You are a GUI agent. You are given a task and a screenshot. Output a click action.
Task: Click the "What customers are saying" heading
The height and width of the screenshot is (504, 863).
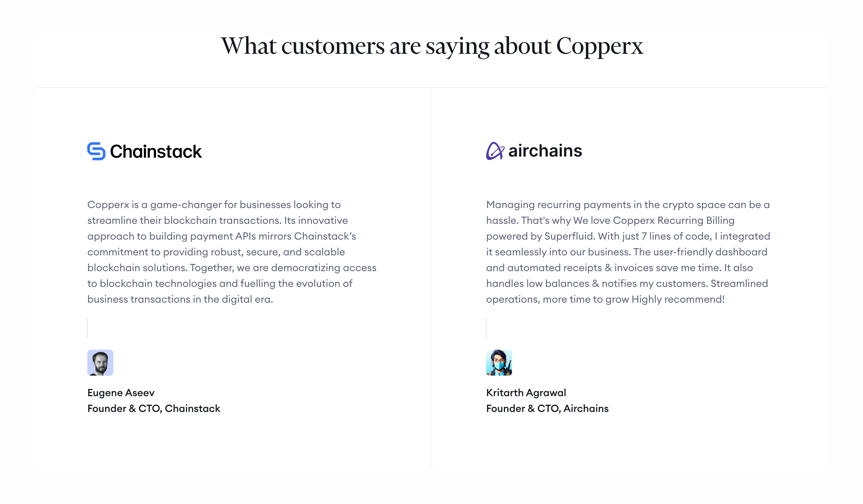tap(431, 46)
